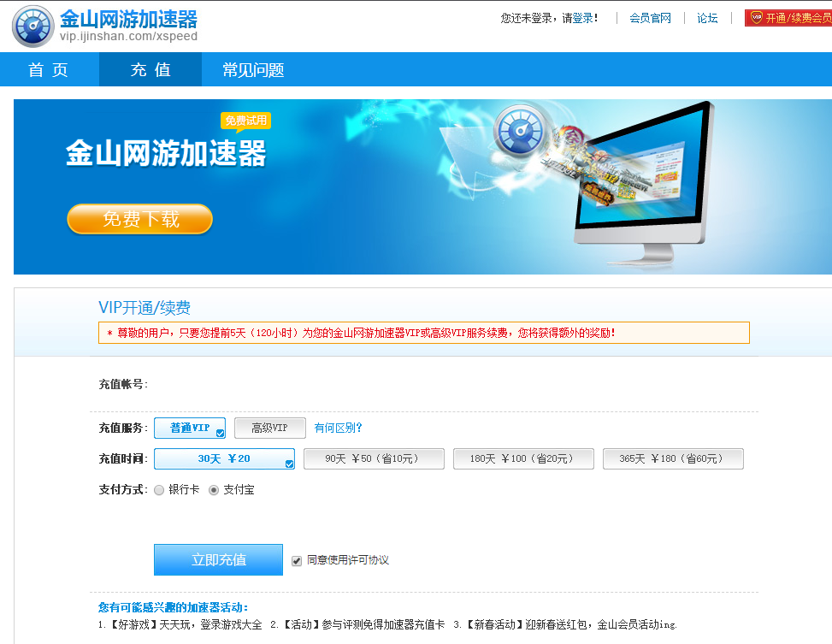Click the 金山网游加速器 title in header
832x644 pixels.
point(128,19)
